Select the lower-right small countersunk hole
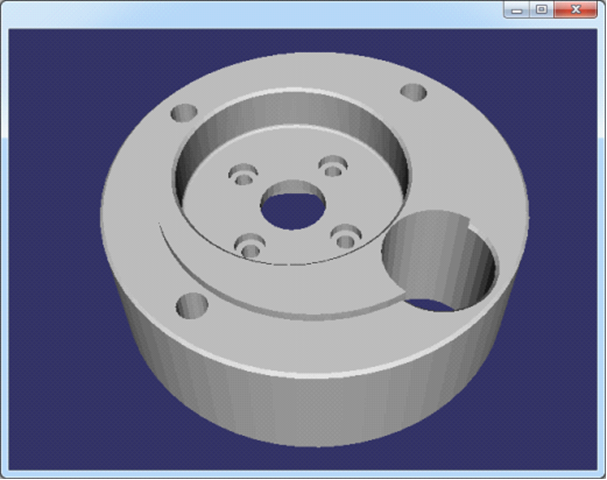 pos(346,239)
